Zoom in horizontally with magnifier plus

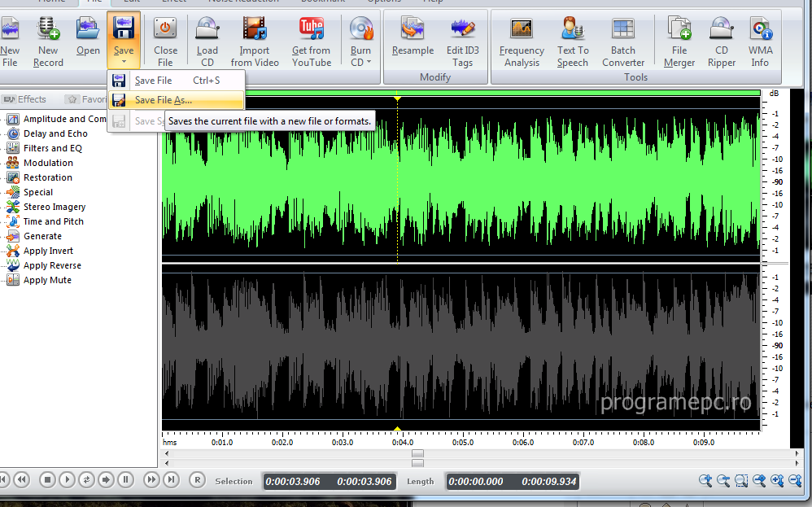pyautogui.click(x=705, y=481)
